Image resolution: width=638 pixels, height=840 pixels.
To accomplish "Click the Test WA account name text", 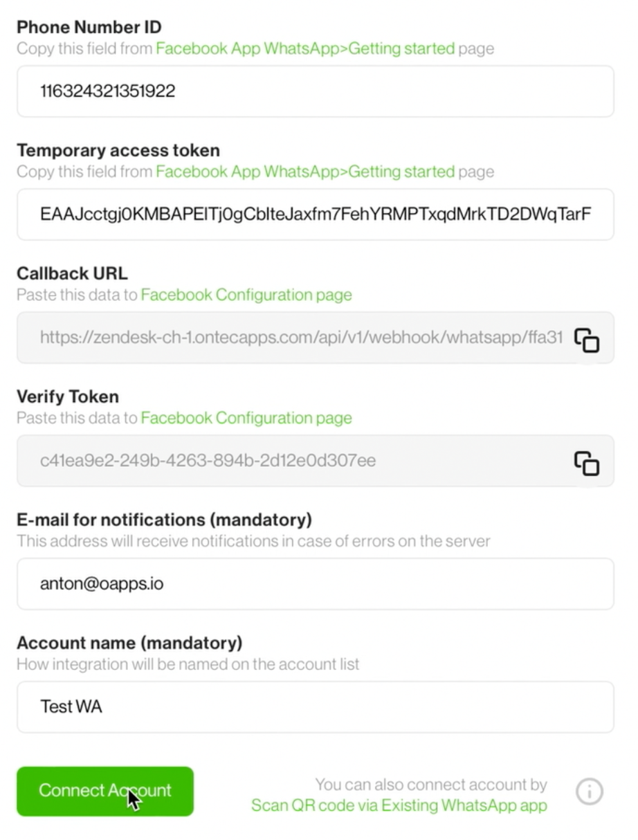I will coord(71,706).
